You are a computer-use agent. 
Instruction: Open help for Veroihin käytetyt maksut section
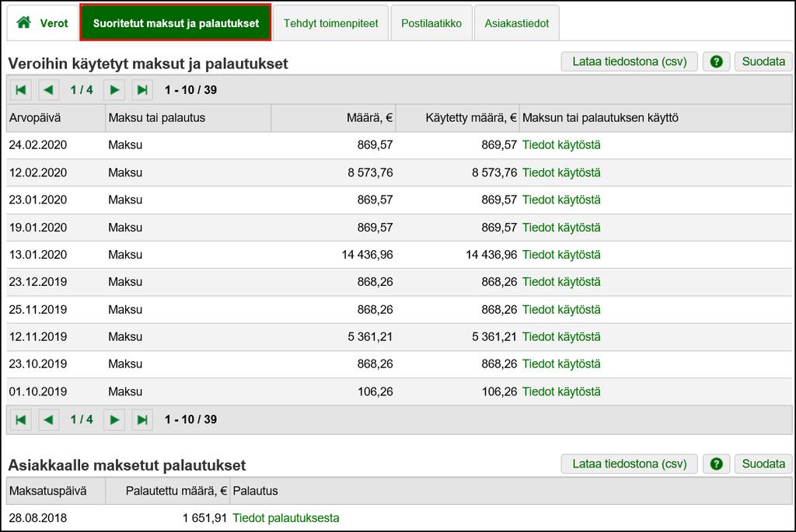716,62
